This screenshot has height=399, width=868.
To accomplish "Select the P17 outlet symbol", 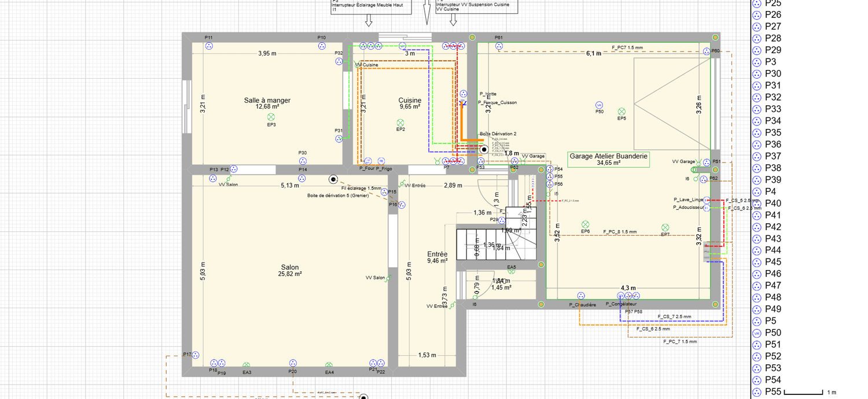I will pyautogui.click(x=196, y=355).
